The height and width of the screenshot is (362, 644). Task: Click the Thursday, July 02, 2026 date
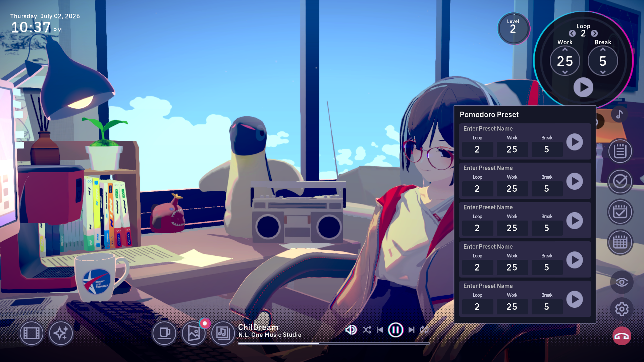click(45, 16)
